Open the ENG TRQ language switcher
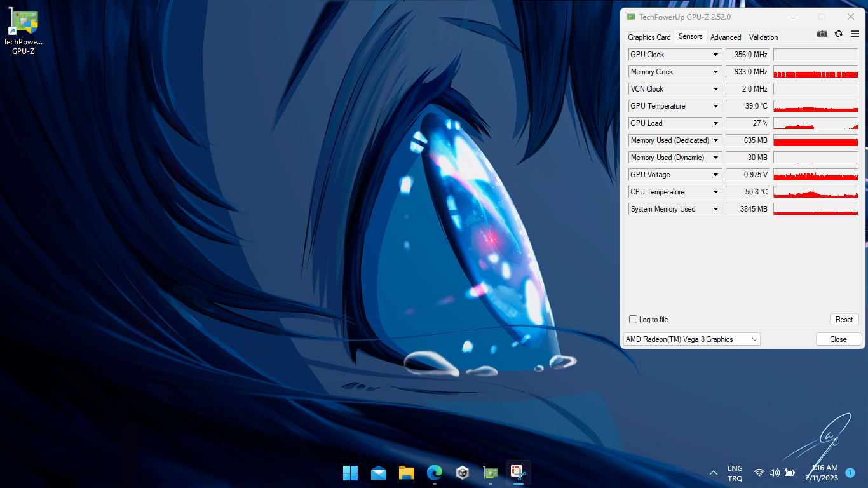The width and height of the screenshot is (868, 488). coord(735,473)
